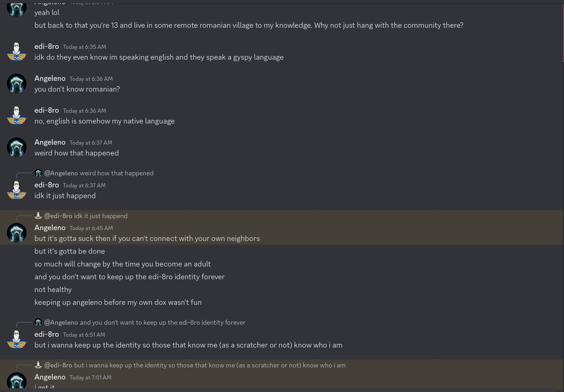The width and height of the screenshot is (564, 392).
Task: Click edi-8ro's avatar on the 6:51 AM message
Action: 16,339
